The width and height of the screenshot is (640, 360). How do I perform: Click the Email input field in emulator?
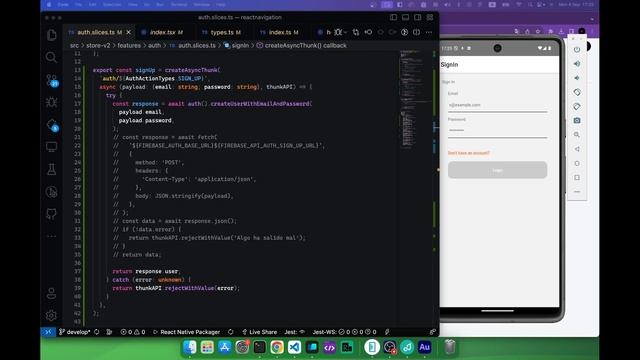click(497, 105)
